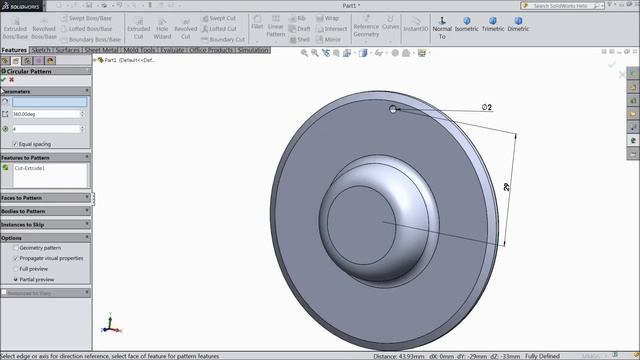Screen dimensions: 640x360
Task: Select the Partial preview radio button
Action: click(x=16, y=280)
